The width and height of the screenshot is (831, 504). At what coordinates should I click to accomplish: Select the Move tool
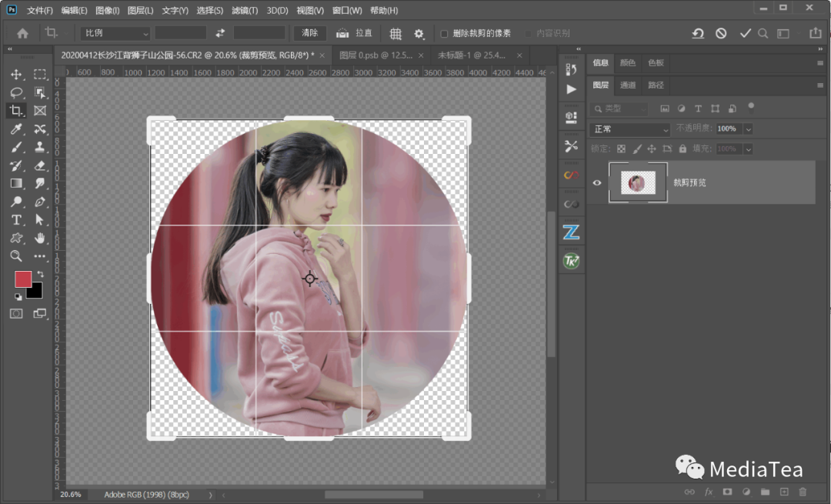click(x=16, y=74)
